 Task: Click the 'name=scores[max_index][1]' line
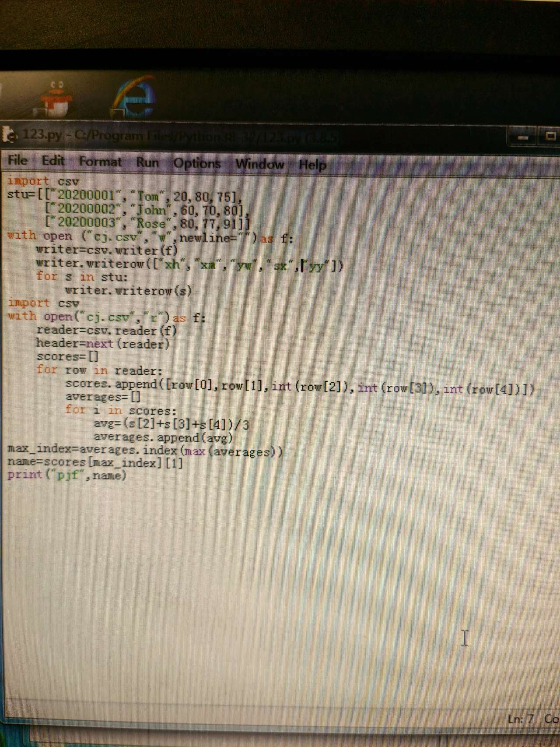pyautogui.click(x=95, y=462)
